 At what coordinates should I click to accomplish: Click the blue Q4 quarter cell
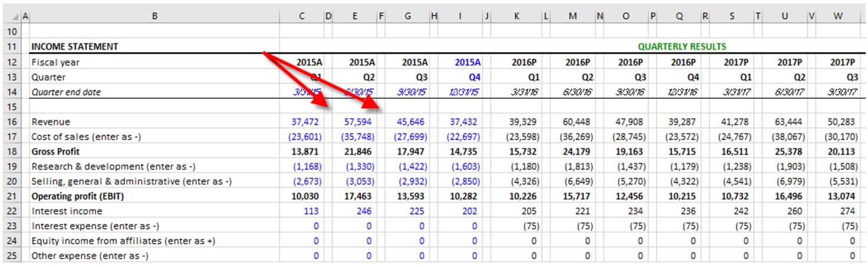[x=474, y=77]
